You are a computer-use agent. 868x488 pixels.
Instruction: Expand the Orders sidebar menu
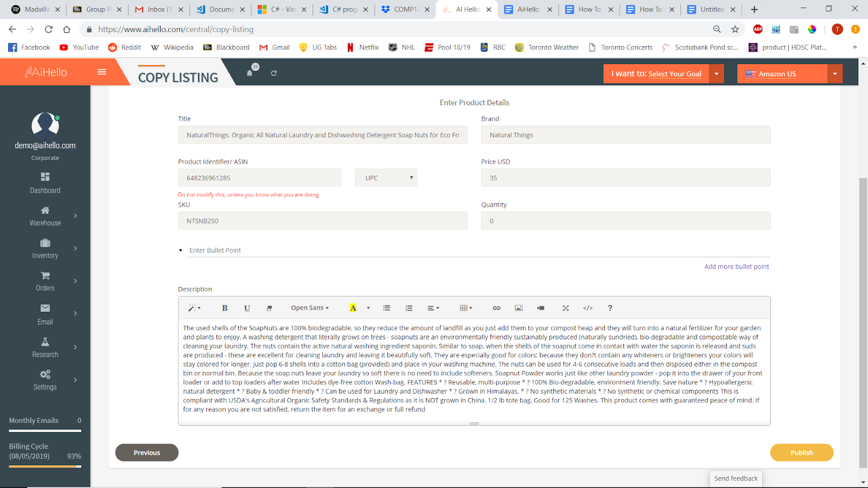[45, 281]
